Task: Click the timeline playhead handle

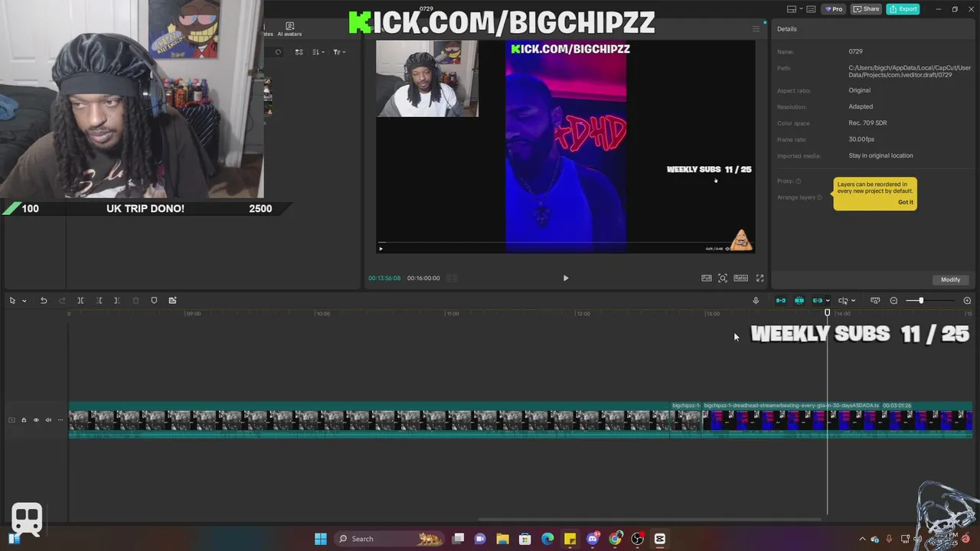Action: pos(827,313)
